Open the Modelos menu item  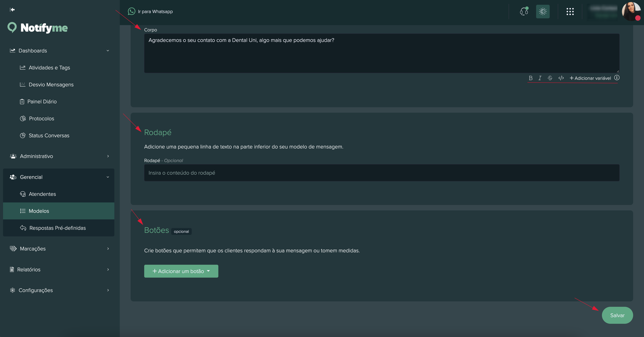(x=39, y=211)
